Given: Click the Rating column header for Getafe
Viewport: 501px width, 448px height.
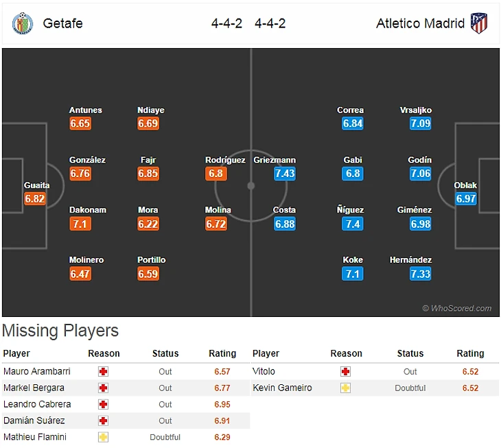Looking at the screenshot, I should coord(222,353).
